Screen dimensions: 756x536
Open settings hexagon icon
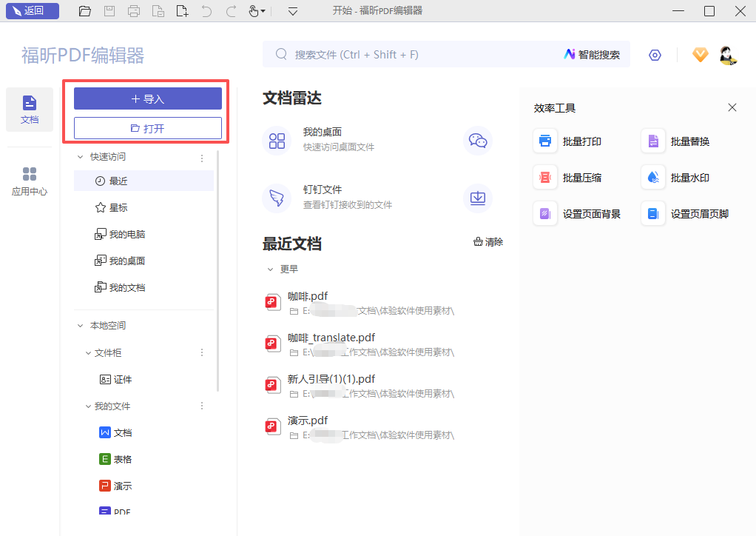coord(655,55)
